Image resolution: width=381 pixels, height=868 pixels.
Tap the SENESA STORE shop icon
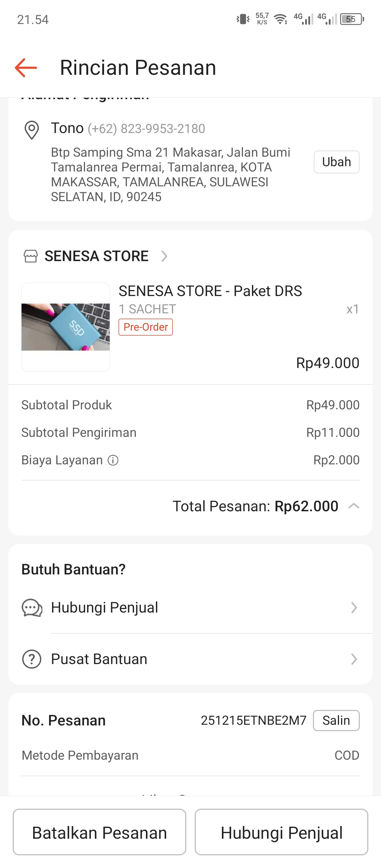click(30, 256)
